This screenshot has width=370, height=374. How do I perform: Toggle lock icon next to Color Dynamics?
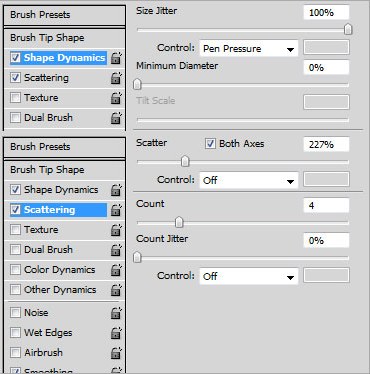pyautogui.click(x=116, y=270)
